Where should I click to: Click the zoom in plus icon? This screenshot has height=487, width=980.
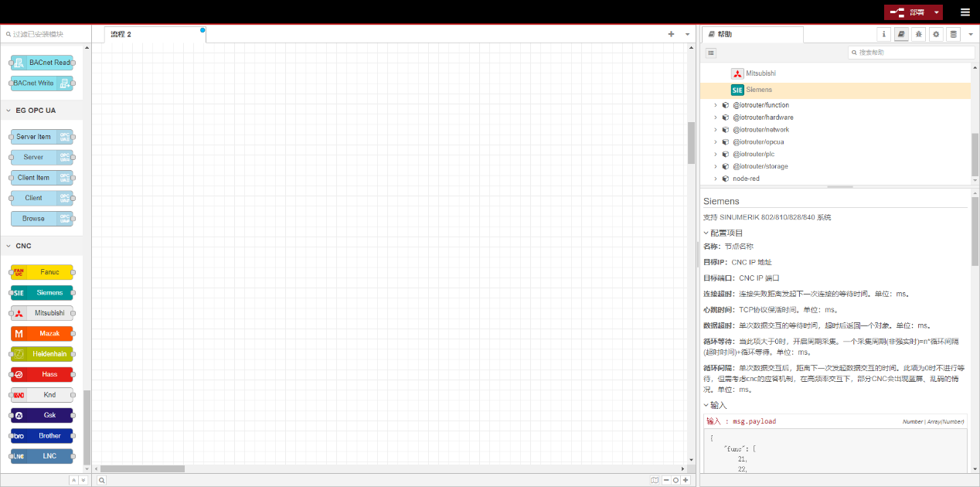pyautogui.click(x=686, y=480)
